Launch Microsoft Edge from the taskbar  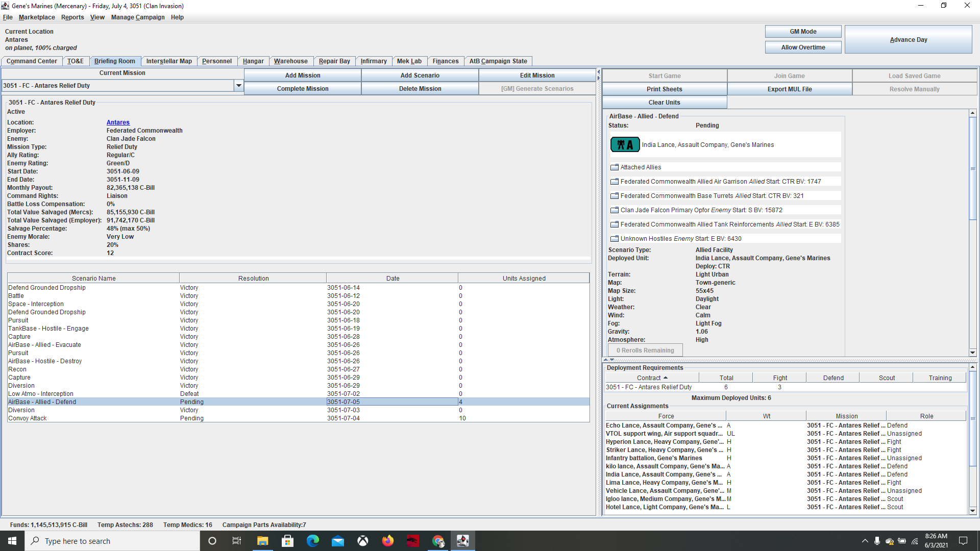click(x=312, y=541)
